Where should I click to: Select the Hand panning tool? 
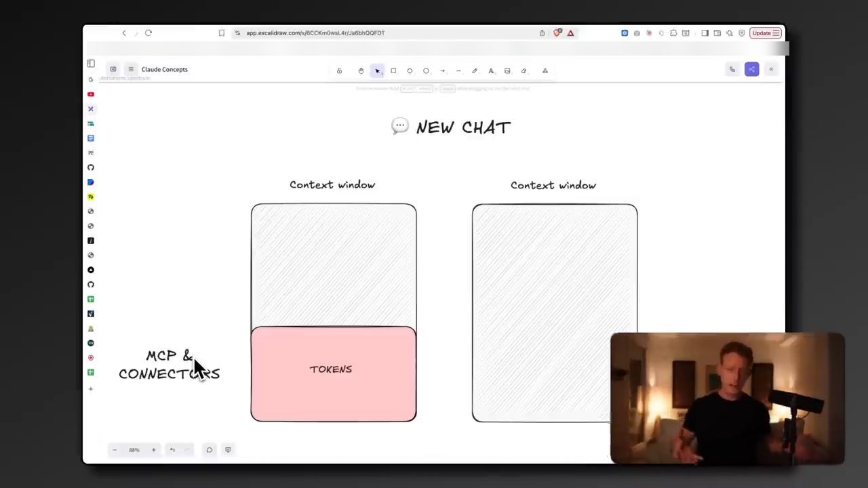tap(361, 70)
